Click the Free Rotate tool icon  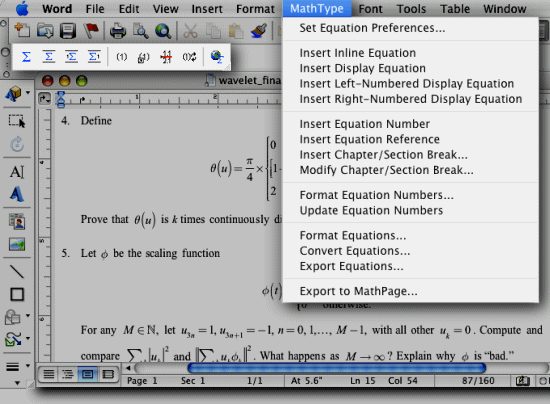tap(17, 144)
